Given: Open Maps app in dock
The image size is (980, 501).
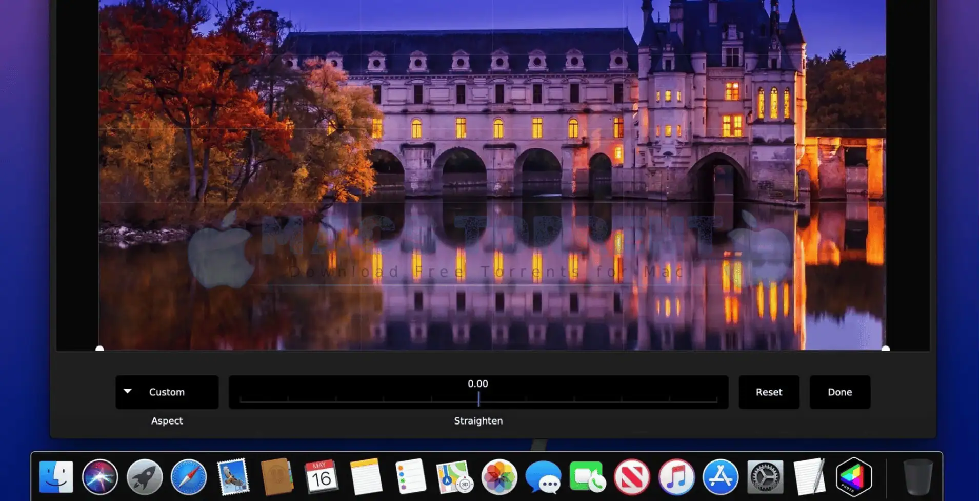Looking at the screenshot, I should (x=454, y=477).
